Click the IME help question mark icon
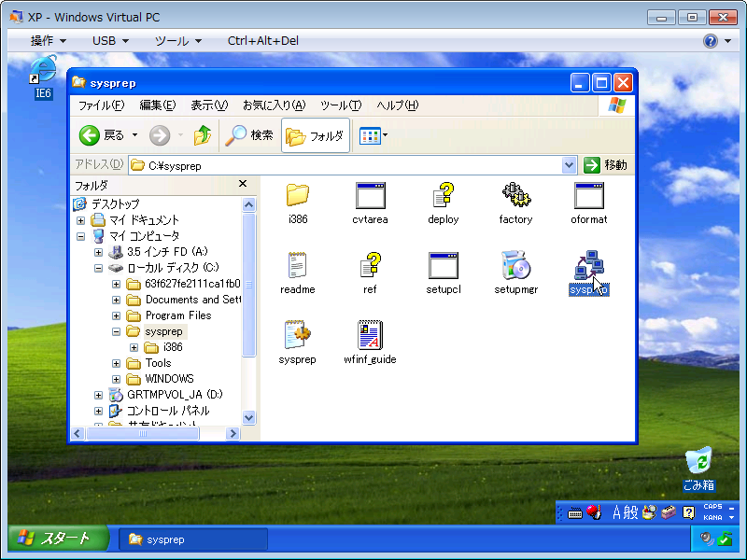Screen dimensions: 747x560 click(688, 512)
